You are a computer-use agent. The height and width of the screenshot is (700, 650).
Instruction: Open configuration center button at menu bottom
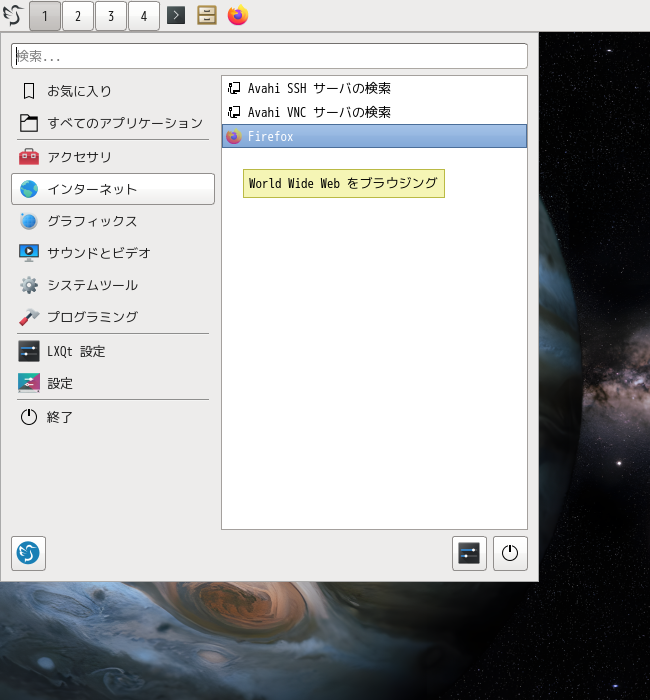pos(469,554)
